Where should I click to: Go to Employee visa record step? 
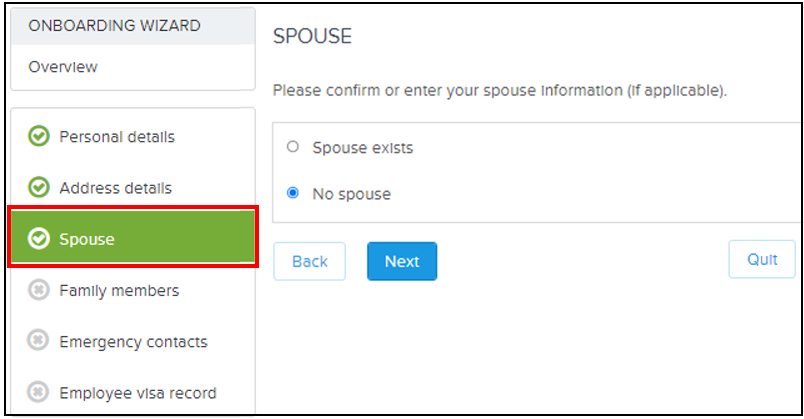(x=138, y=393)
